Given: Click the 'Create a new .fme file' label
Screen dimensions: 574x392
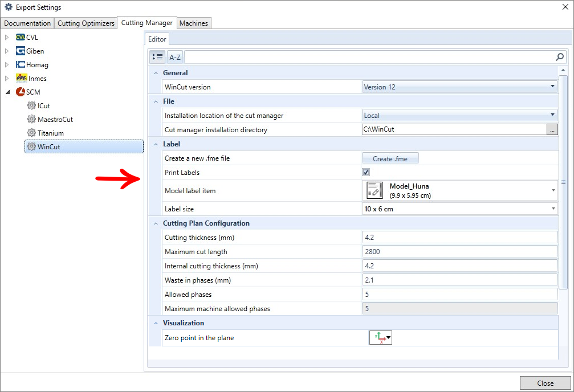Looking at the screenshot, I should pyautogui.click(x=197, y=158).
